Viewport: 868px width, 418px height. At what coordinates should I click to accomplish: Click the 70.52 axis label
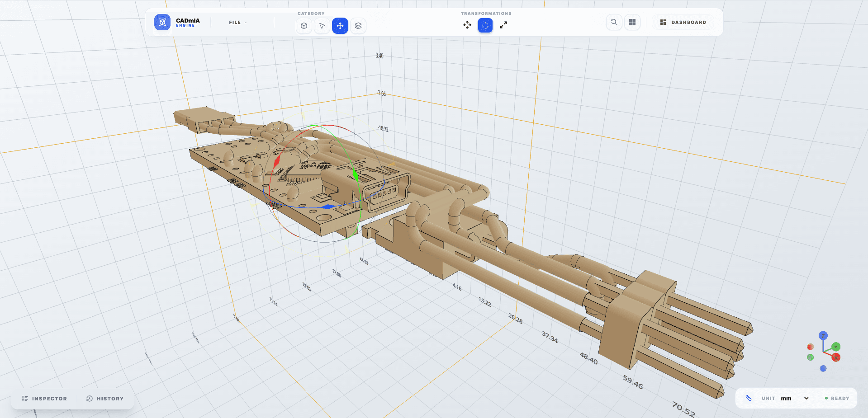[683, 409]
